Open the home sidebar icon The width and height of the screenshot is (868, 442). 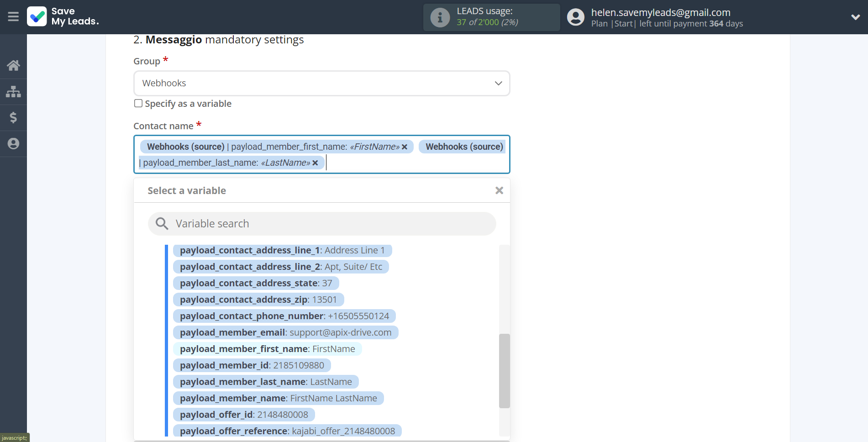click(13, 65)
